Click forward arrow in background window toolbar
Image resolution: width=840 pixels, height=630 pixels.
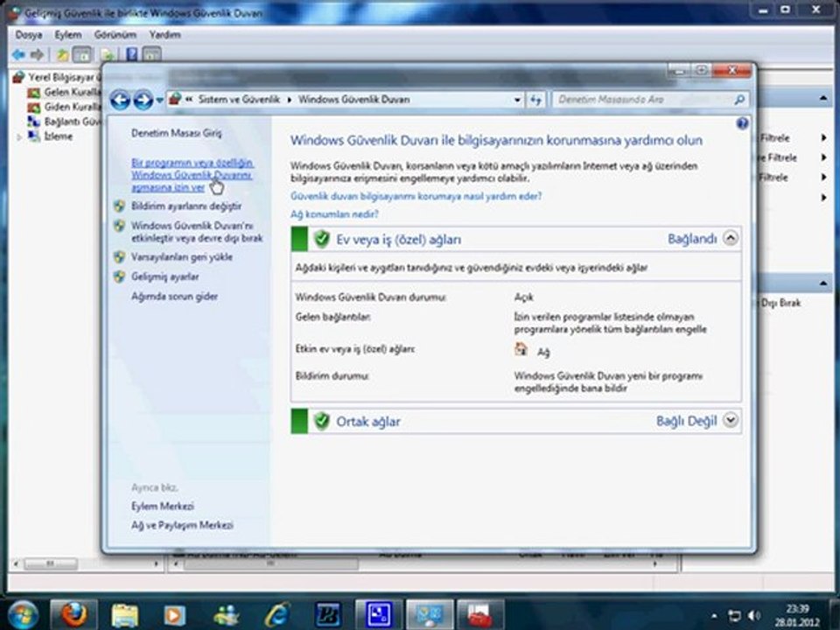(x=37, y=54)
